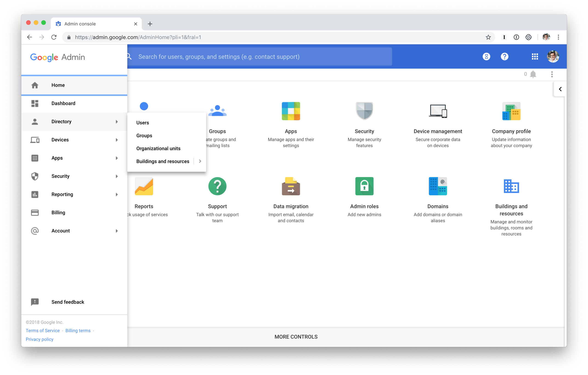
Task: Open the three-dot menu beside the bell
Action: click(552, 74)
